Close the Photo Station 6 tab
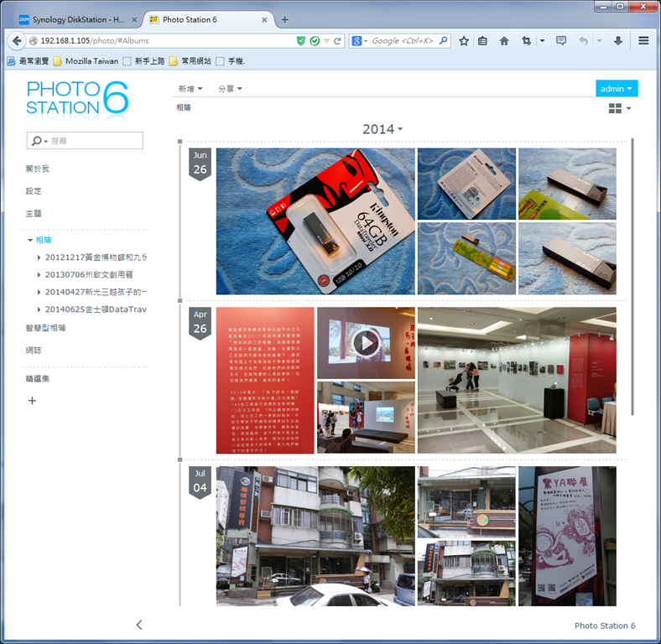661x644 pixels. [x=264, y=20]
